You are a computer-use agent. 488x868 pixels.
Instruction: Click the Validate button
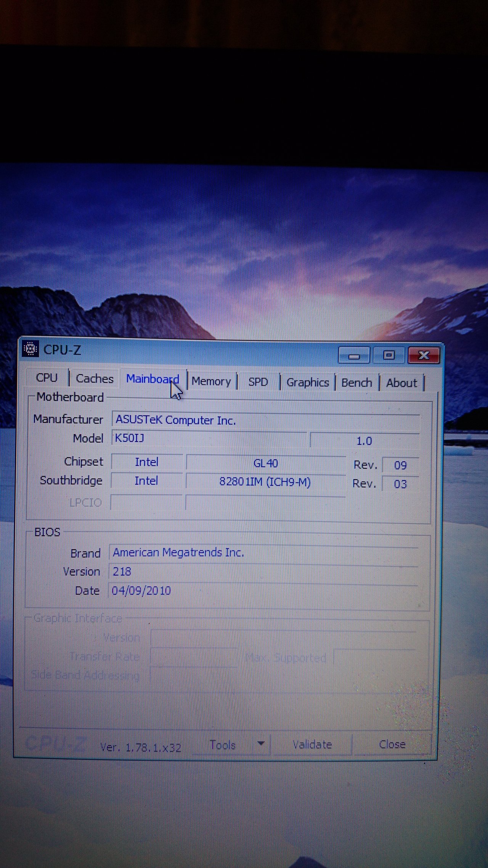[312, 744]
